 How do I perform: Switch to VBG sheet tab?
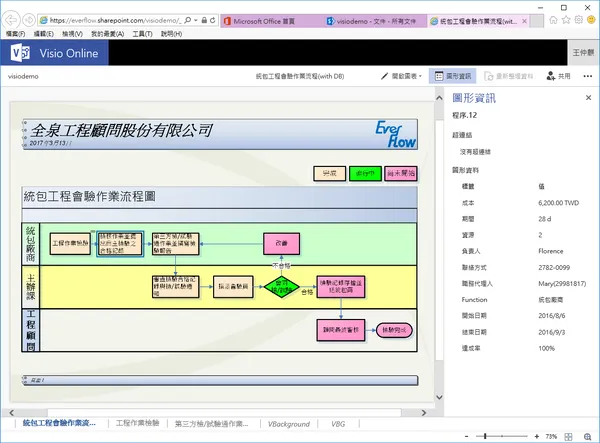click(338, 423)
